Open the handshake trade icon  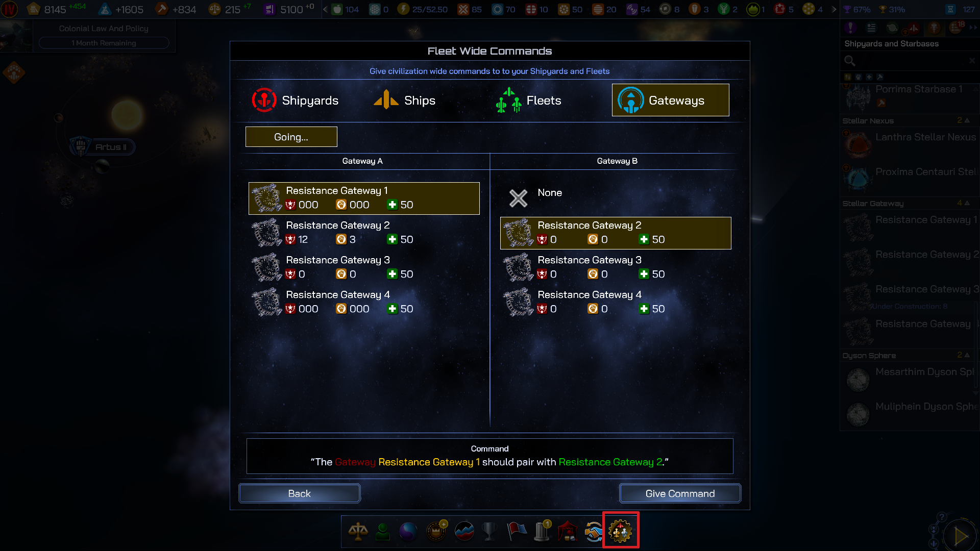pyautogui.click(x=593, y=532)
